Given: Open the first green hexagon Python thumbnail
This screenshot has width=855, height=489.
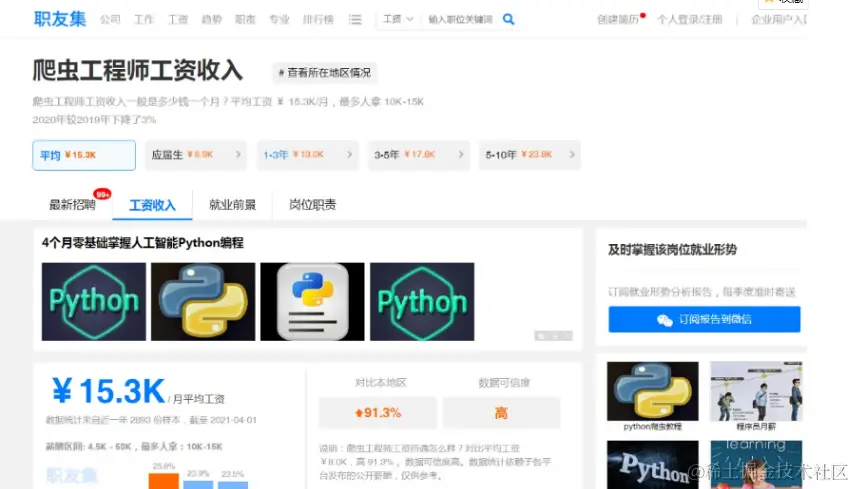Looking at the screenshot, I should point(94,301).
